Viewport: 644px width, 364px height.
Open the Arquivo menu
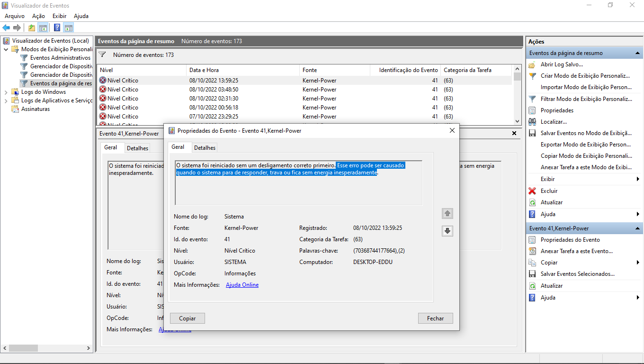point(15,16)
